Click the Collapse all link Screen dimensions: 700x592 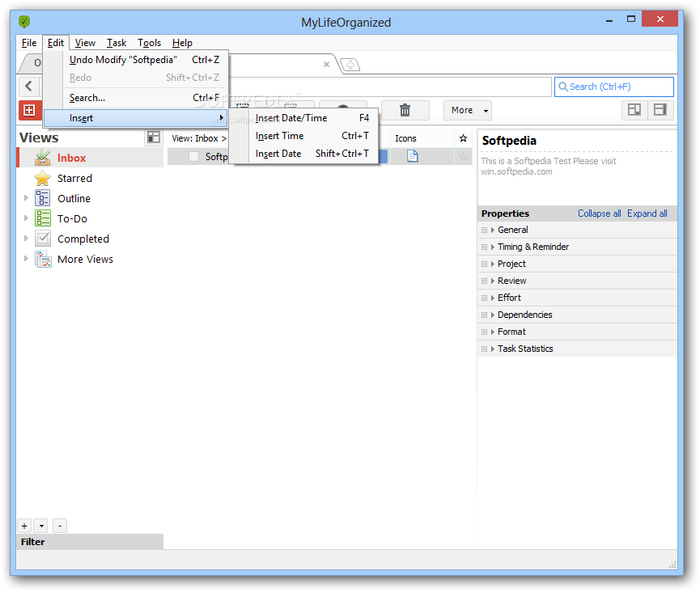click(599, 214)
